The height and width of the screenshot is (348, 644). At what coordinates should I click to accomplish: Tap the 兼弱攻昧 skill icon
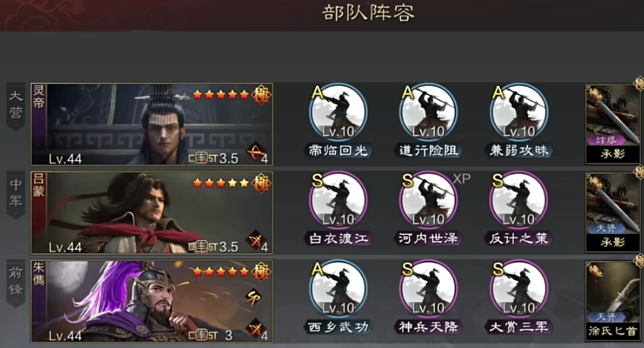pos(518,112)
